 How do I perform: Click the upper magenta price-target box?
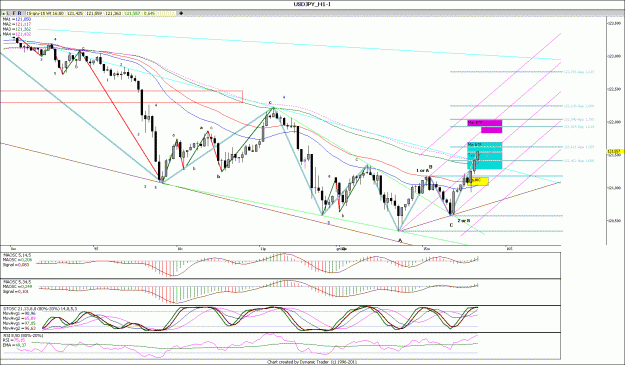(x=484, y=123)
